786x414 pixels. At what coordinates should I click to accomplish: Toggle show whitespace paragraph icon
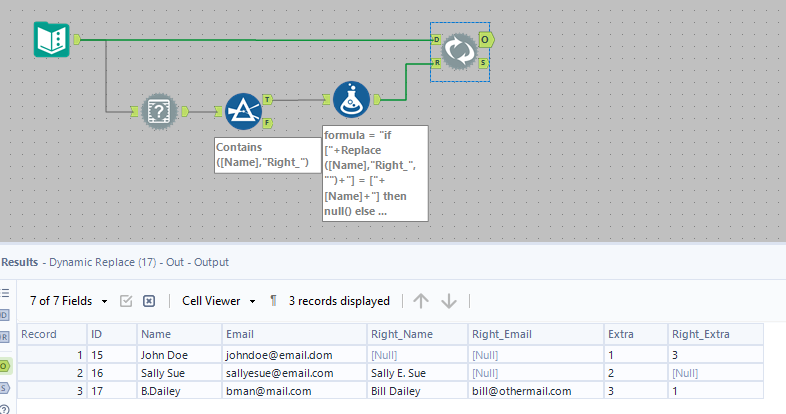(273, 301)
